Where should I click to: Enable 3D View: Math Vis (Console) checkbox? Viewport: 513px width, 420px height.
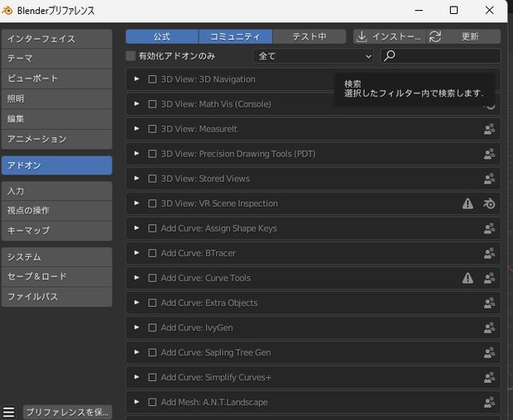pyautogui.click(x=152, y=104)
